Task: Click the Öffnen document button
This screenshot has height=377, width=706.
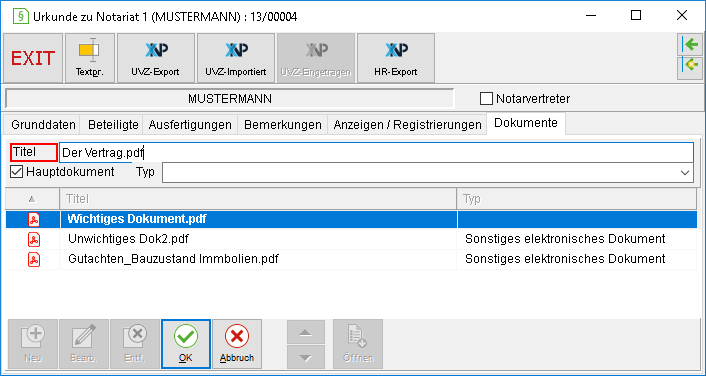Action: (x=358, y=344)
